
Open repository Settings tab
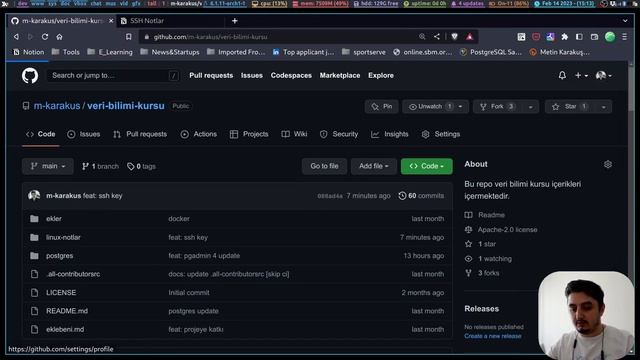pyautogui.click(x=441, y=134)
